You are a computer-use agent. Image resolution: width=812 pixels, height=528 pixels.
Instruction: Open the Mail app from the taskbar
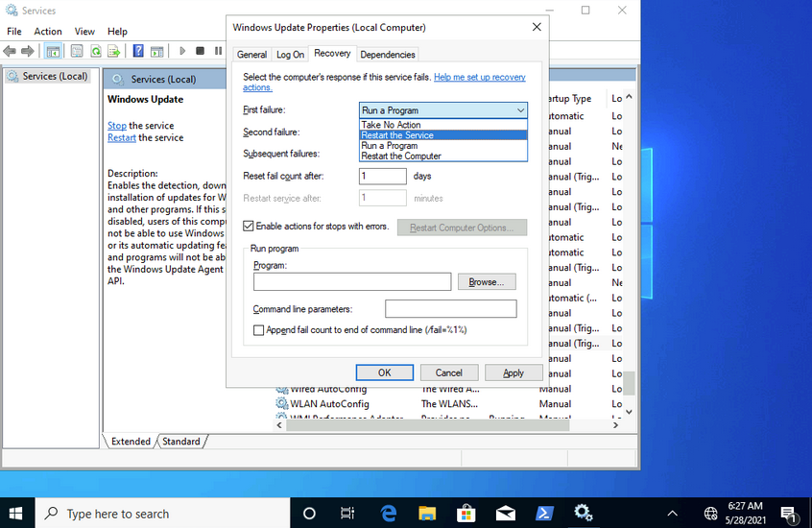[506, 513]
